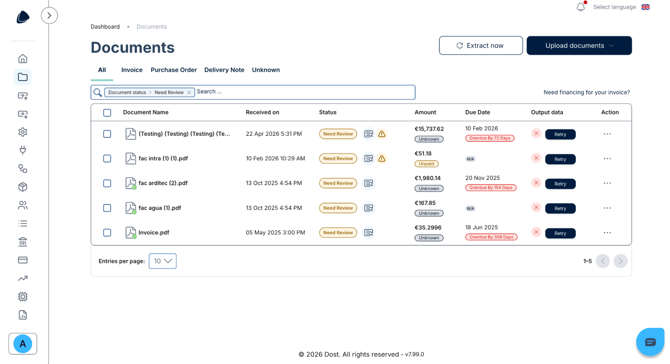Open the plug integrations icon in sidebar
This screenshot has height=364, width=670.
(23, 150)
